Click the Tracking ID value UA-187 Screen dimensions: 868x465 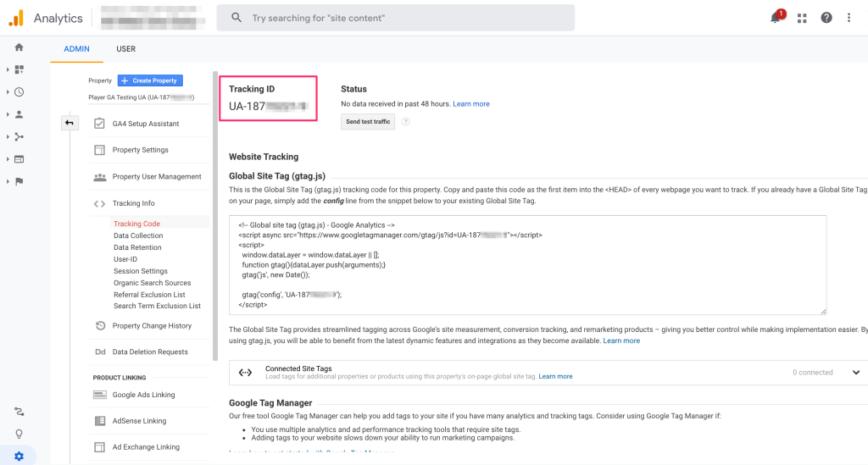(268, 106)
